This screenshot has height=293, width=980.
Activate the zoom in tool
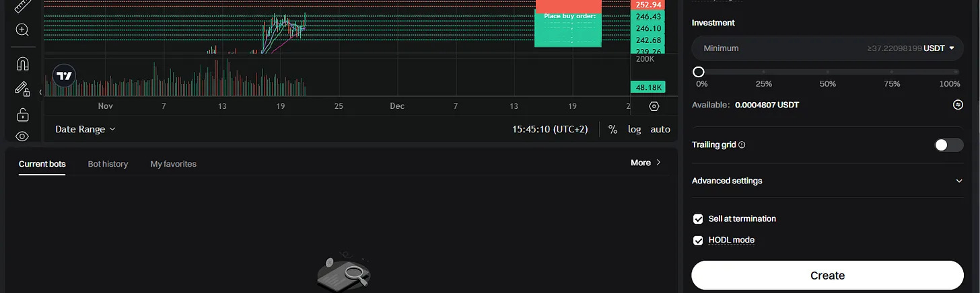pyautogui.click(x=22, y=30)
